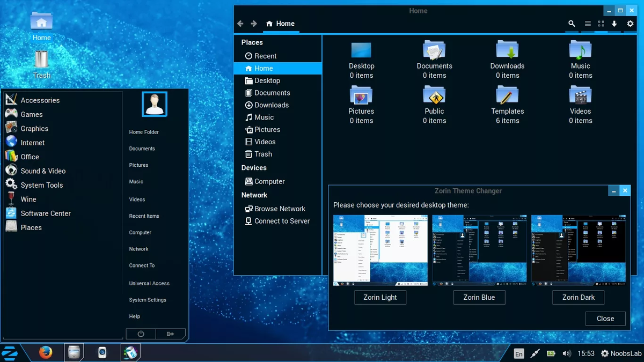644x362 pixels.
Task: Open Wine category in start menu
Action: 63,199
